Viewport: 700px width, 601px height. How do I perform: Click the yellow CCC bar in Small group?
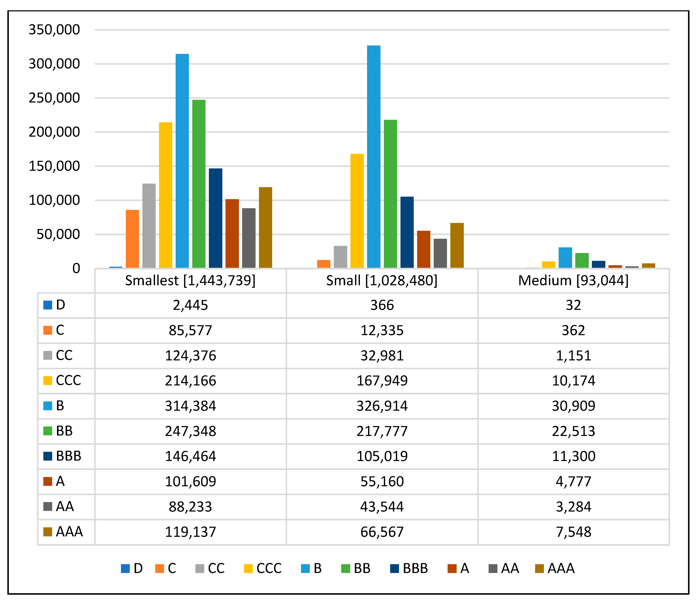[x=357, y=211]
